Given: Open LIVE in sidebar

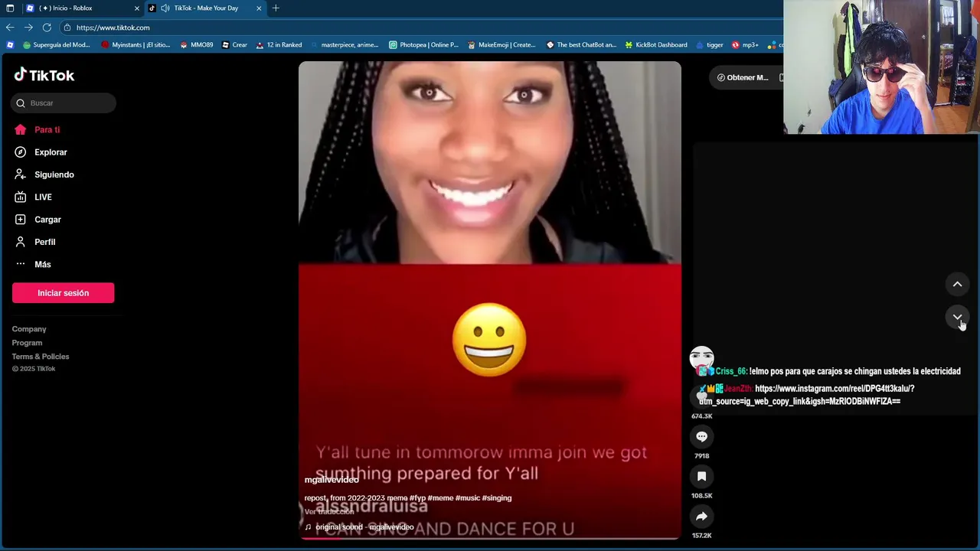Looking at the screenshot, I should pyautogui.click(x=33, y=197).
